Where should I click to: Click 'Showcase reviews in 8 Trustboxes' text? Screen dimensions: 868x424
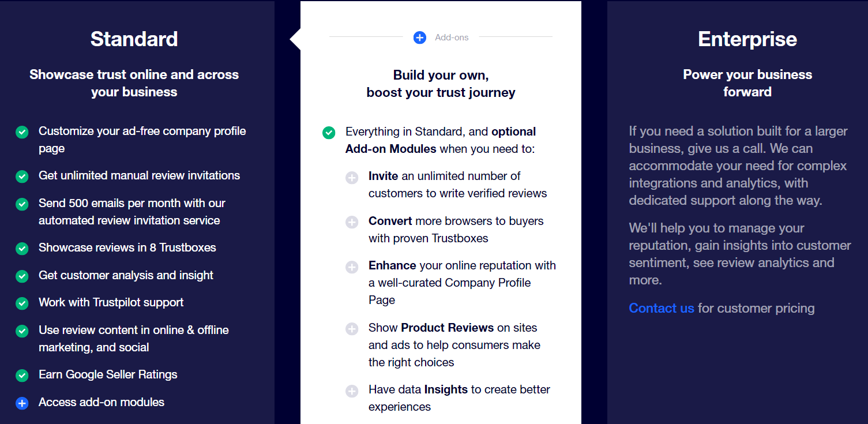[x=127, y=247]
